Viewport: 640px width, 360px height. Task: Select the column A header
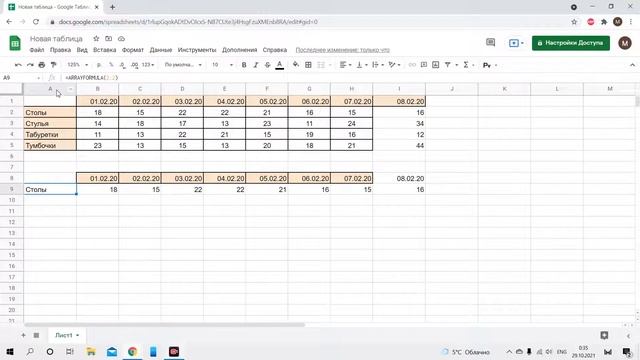[50, 89]
